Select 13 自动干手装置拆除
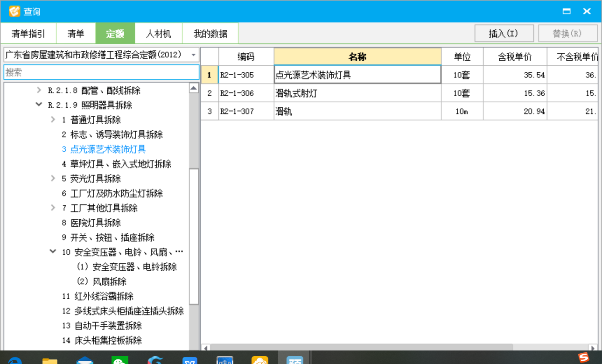This screenshot has height=364, width=602. pyautogui.click(x=102, y=326)
